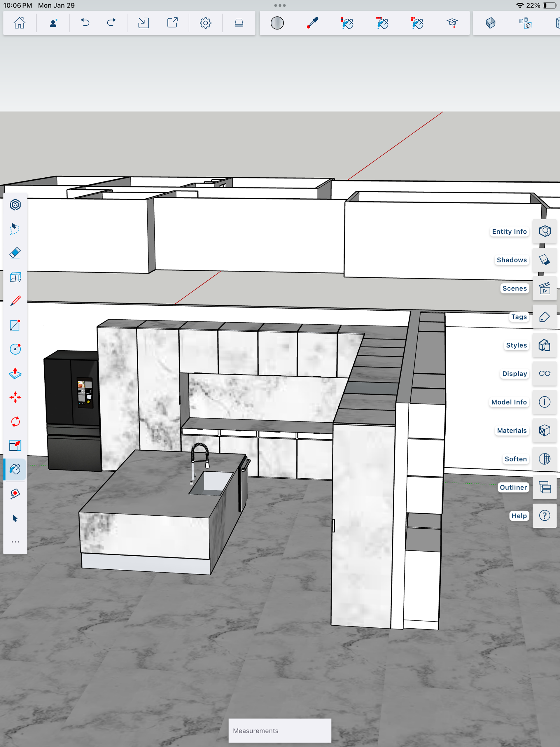Toggle the Display settings panel

(x=545, y=374)
